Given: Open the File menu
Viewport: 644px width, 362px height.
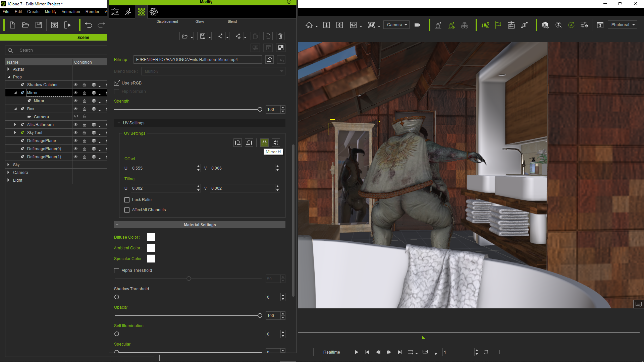Looking at the screenshot, I should [x=6, y=12].
